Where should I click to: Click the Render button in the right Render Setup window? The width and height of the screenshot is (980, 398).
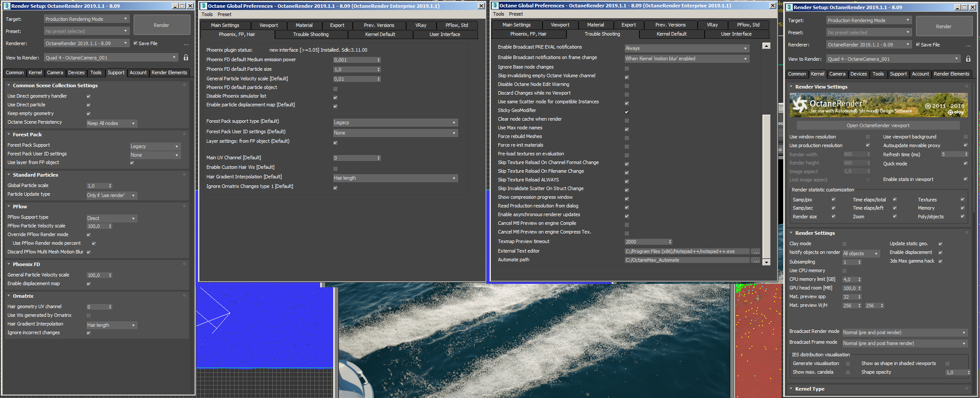pyautogui.click(x=944, y=26)
